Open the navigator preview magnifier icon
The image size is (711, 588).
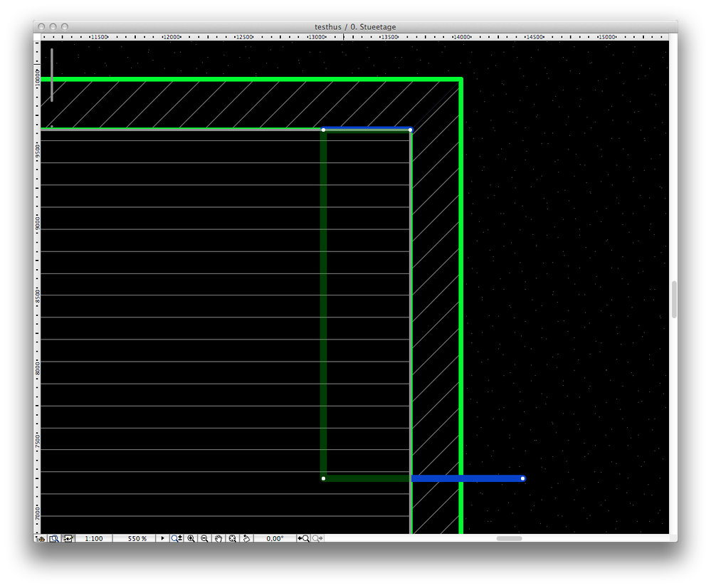(54, 539)
